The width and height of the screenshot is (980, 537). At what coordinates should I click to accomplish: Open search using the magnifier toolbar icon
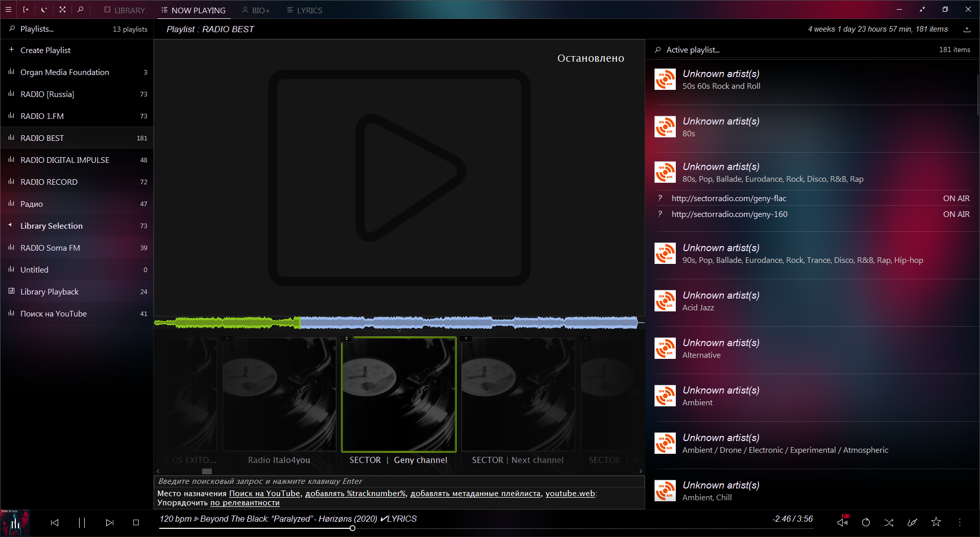tap(81, 9)
